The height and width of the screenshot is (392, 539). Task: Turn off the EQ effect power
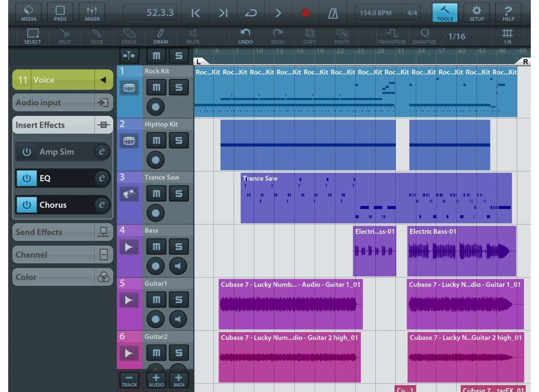pos(26,178)
